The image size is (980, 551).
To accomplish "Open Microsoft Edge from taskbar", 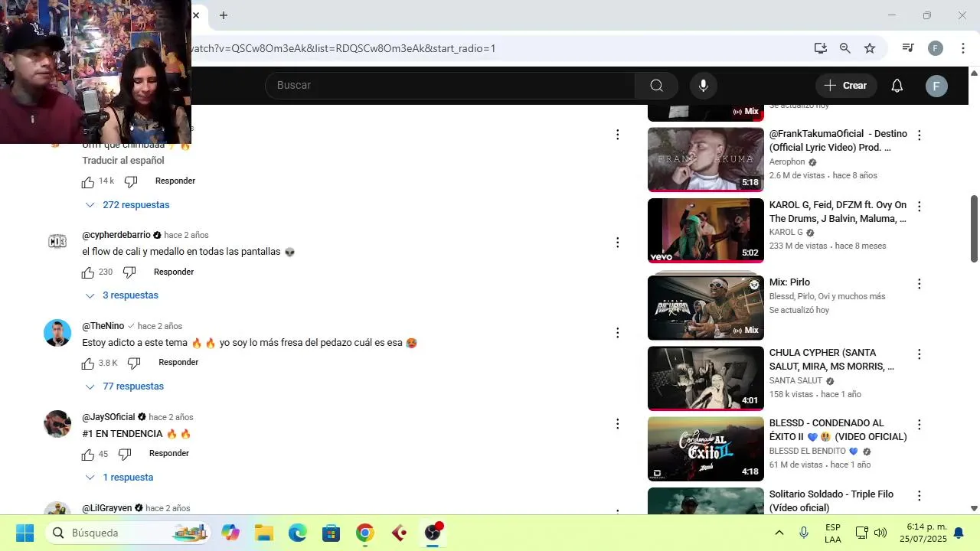I will [298, 533].
